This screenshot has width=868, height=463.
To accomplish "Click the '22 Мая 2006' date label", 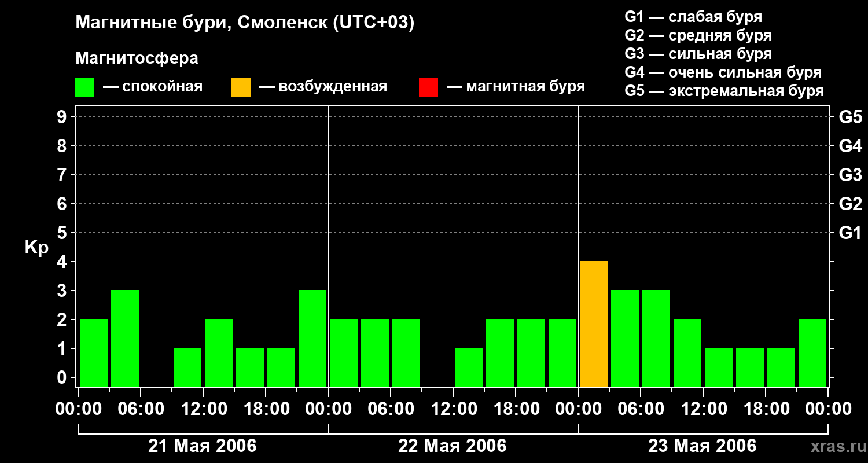I will click(453, 446).
